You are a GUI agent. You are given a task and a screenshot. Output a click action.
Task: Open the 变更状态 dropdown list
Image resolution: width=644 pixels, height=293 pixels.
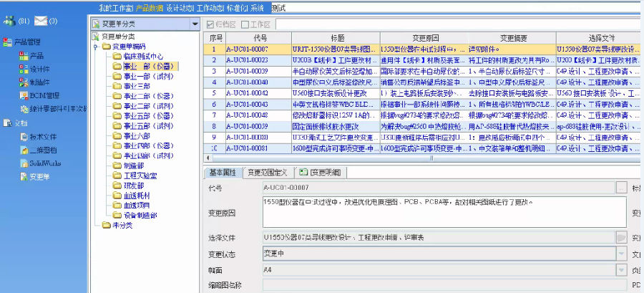[620, 252]
